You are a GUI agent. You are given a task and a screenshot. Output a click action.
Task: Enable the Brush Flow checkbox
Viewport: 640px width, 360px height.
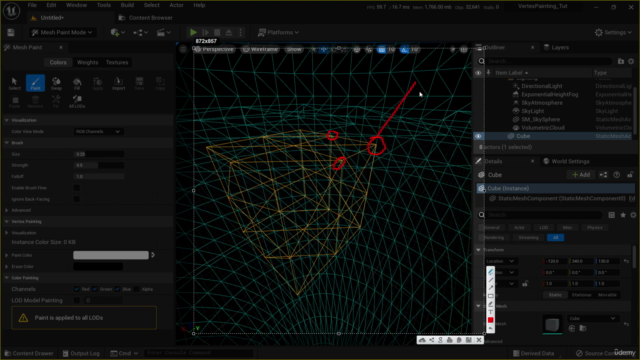(x=77, y=188)
